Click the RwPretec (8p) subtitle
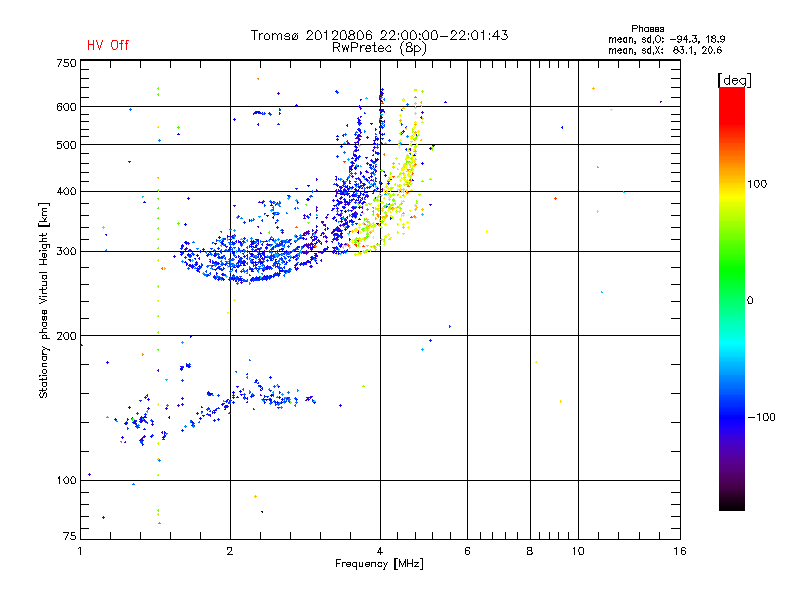This screenshot has height=600, width=800. [379, 48]
